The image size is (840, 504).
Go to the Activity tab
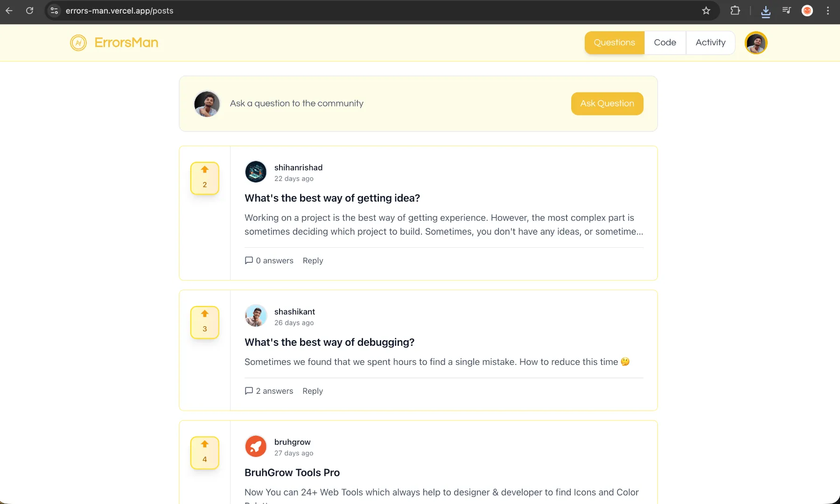coord(710,43)
